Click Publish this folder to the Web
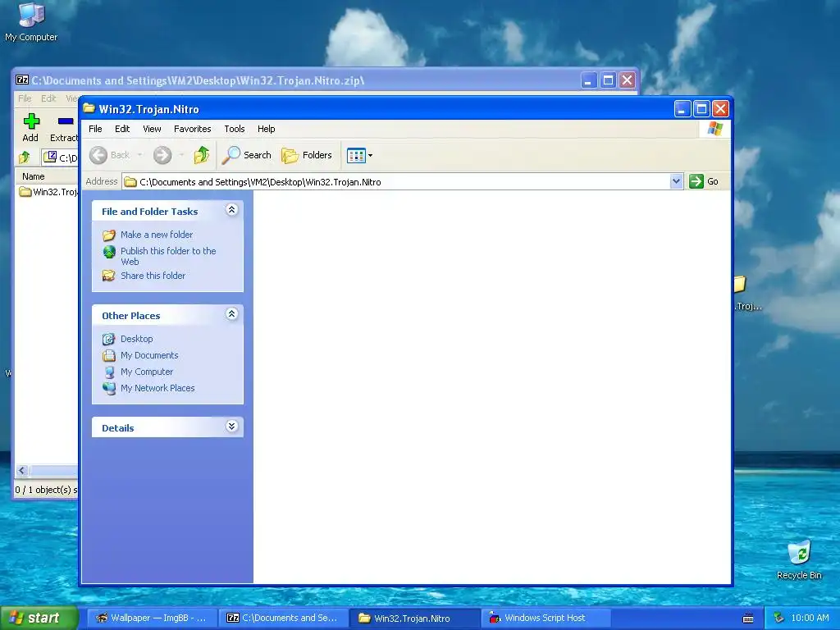Image resolution: width=840 pixels, height=630 pixels. pos(168,256)
